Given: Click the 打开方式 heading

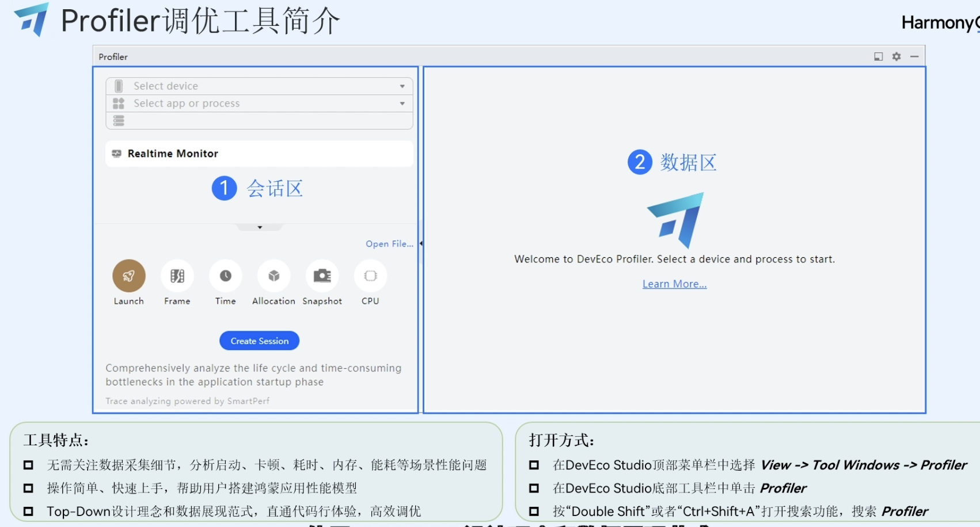Looking at the screenshot, I should [561, 440].
